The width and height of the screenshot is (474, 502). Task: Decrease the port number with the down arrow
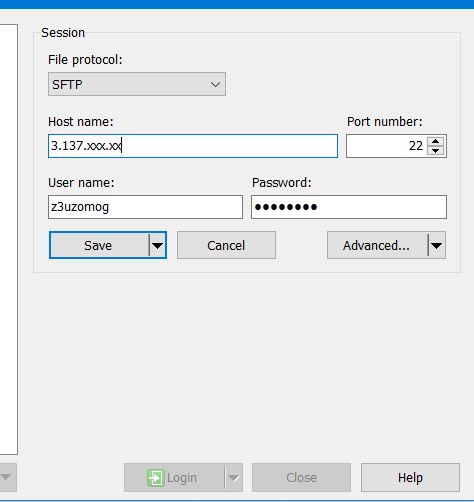coord(435,151)
